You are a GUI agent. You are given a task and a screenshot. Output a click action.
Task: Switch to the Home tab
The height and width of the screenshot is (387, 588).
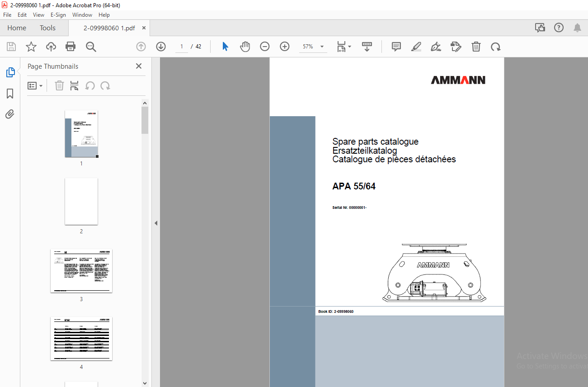(x=17, y=28)
